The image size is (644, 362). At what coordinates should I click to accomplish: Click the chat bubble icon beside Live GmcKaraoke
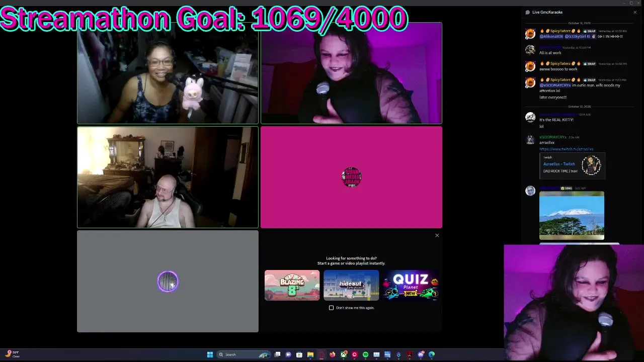pyautogui.click(x=527, y=12)
